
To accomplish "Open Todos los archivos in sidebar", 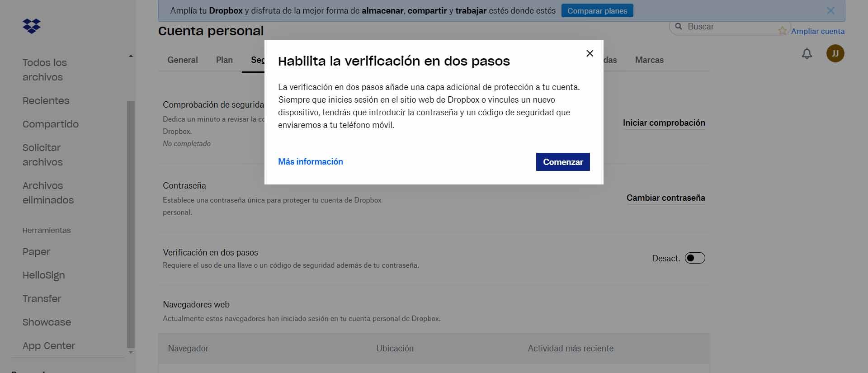I will pyautogui.click(x=45, y=70).
